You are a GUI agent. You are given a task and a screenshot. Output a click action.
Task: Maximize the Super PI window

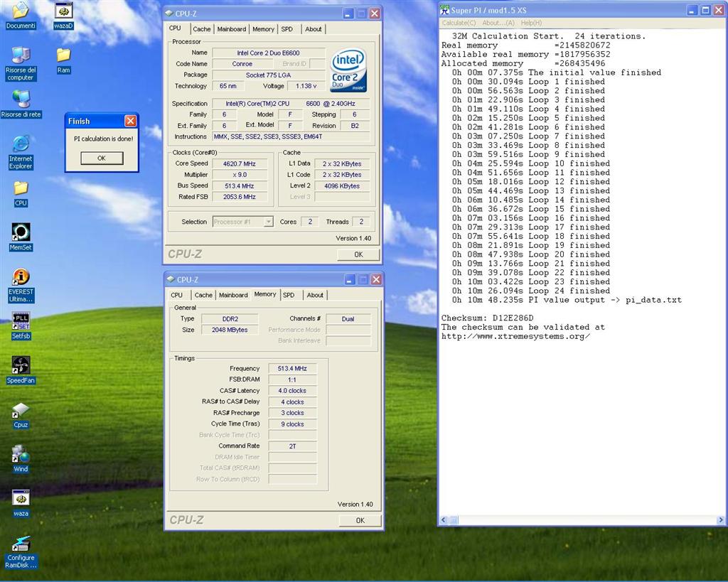[705, 10]
